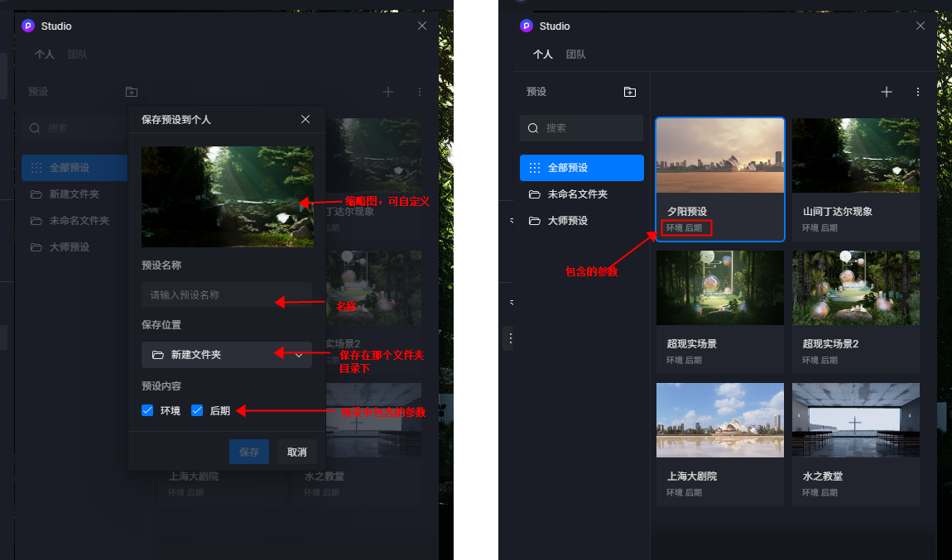Select 超现实场景 preset thumbnail
The image size is (952, 560).
tap(720, 288)
